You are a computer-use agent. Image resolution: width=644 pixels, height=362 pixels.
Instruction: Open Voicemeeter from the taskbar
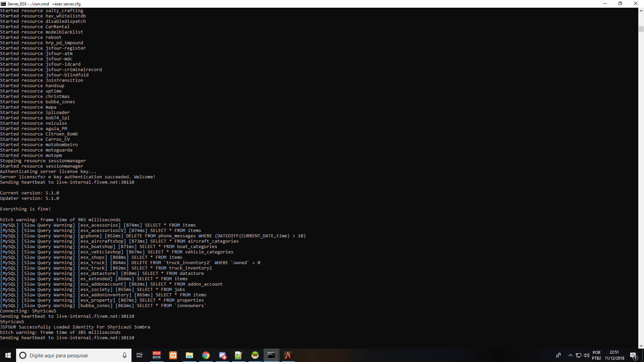tap(156, 355)
